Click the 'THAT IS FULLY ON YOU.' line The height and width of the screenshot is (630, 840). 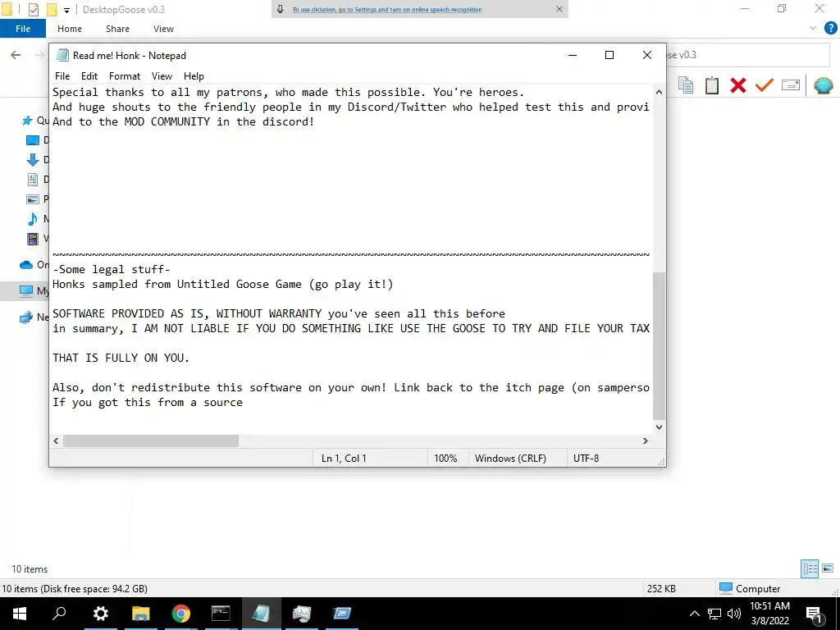click(x=121, y=358)
